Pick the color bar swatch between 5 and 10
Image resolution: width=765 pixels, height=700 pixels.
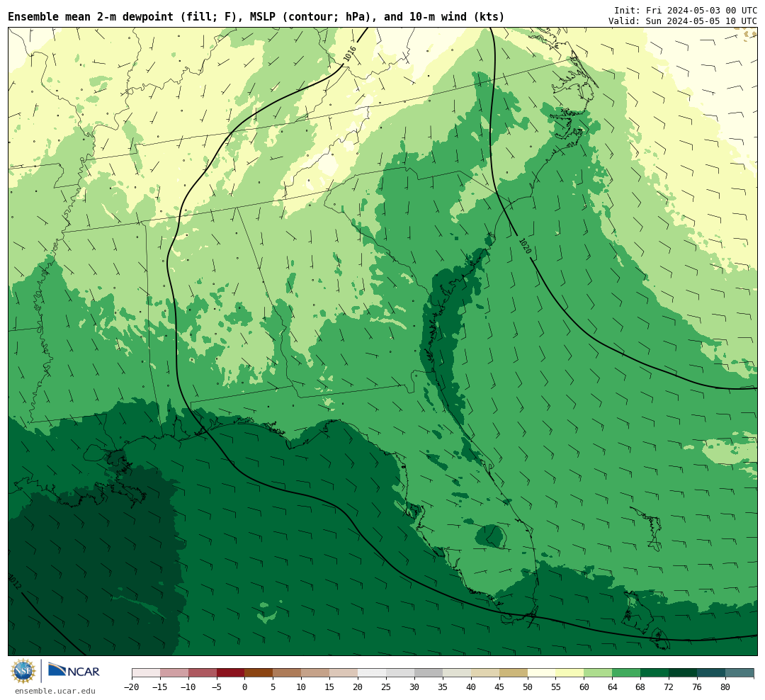point(288,673)
